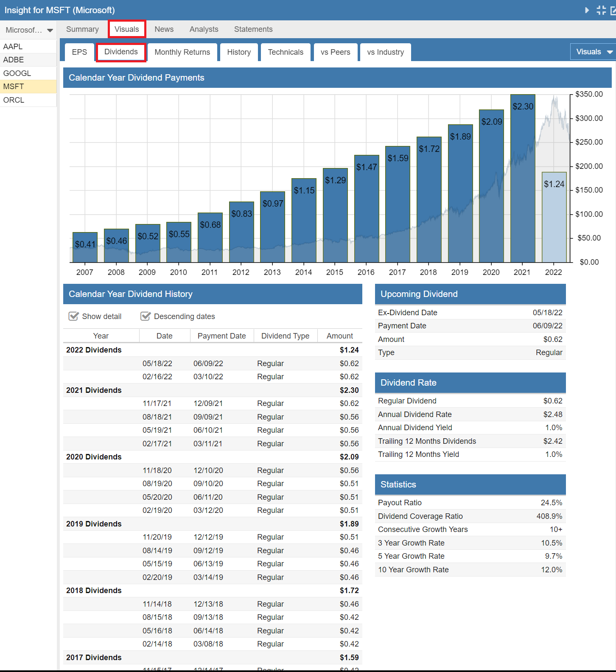Click the Payout Ratio value 24.5%
The width and height of the screenshot is (616, 672).
tap(552, 503)
